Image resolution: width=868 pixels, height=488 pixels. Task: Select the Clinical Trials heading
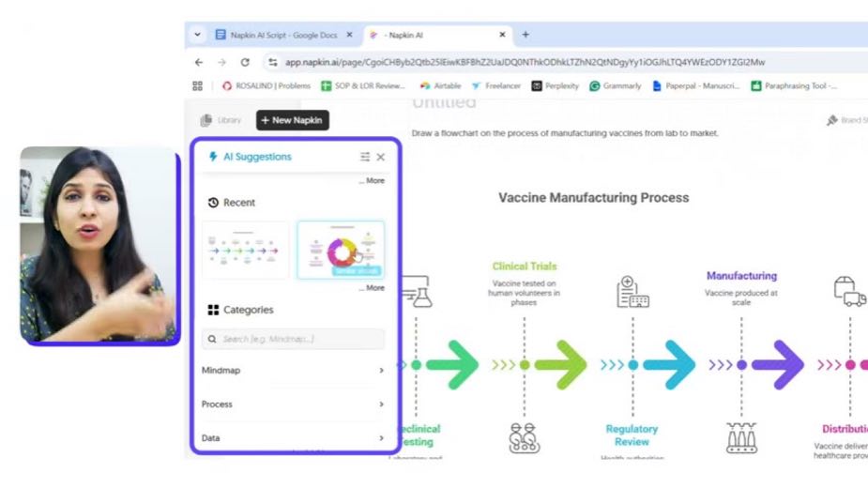pos(525,267)
